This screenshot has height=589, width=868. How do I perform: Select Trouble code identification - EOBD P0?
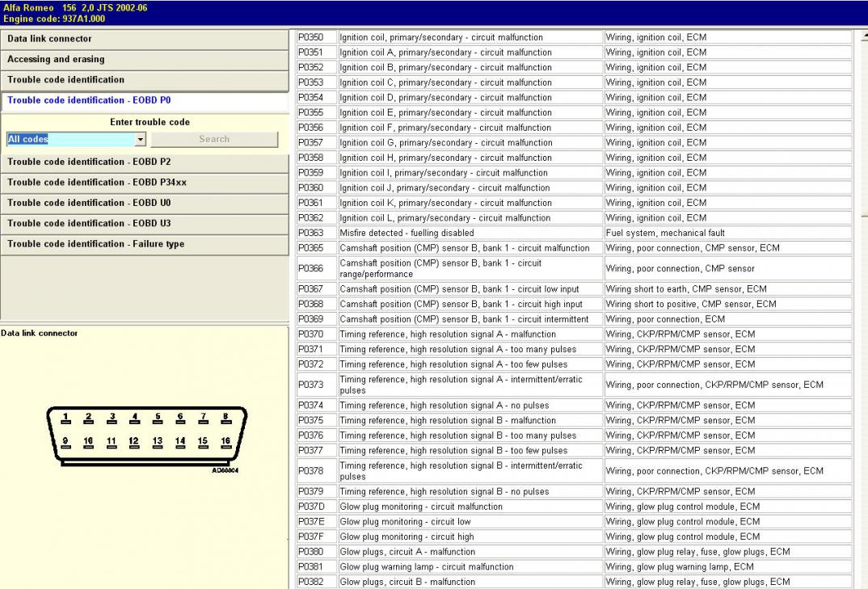(x=145, y=101)
